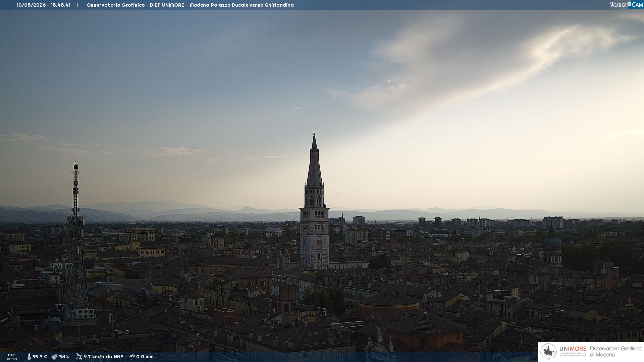644x362 pixels.
Task: Click the water drops humidity icon
Action: point(54,357)
